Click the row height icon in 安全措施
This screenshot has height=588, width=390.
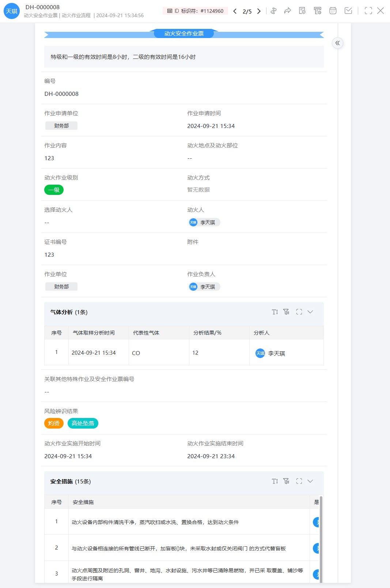pyautogui.click(x=275, y=481)
